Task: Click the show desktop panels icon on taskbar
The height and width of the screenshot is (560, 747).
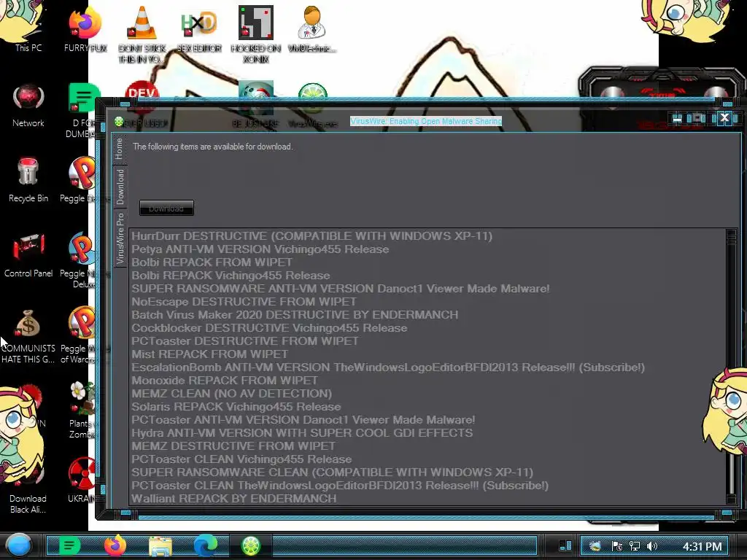Action: click(x=565, y=545)
